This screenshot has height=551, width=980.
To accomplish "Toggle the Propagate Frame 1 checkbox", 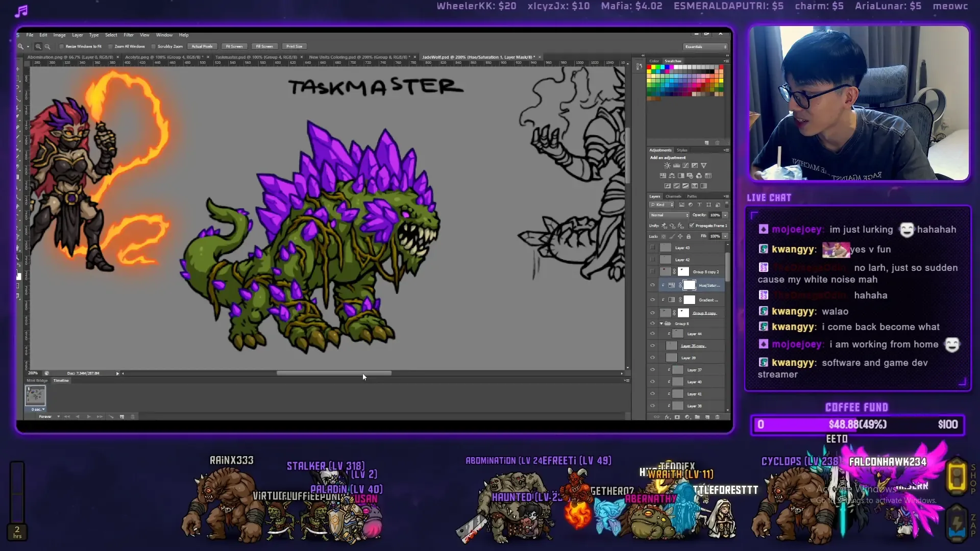I will click(x=691, y=226).
